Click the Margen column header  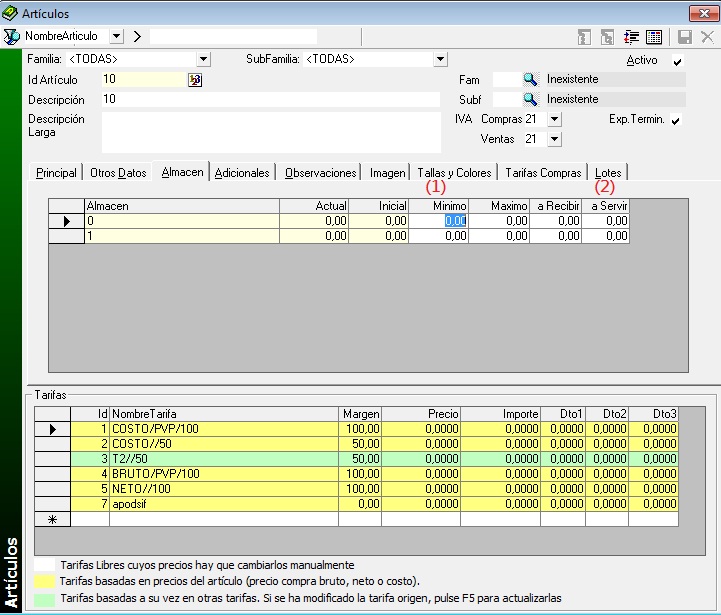360,414
